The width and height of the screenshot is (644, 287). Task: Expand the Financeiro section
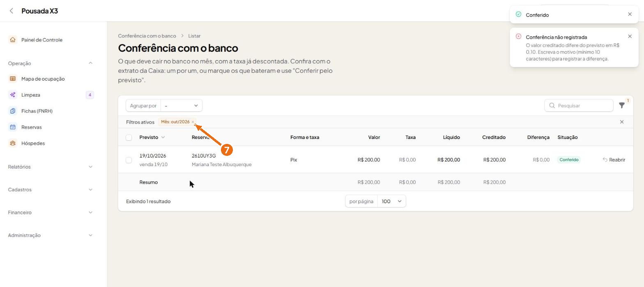(x=90, y=213)
